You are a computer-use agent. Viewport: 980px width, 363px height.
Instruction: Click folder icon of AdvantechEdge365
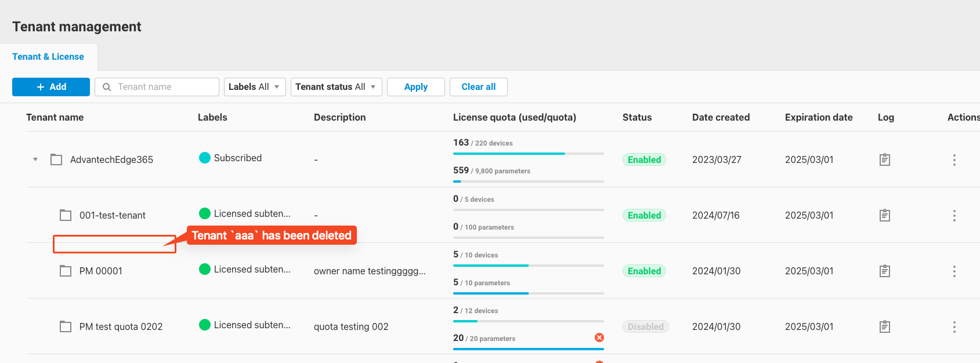click(56, 159)
